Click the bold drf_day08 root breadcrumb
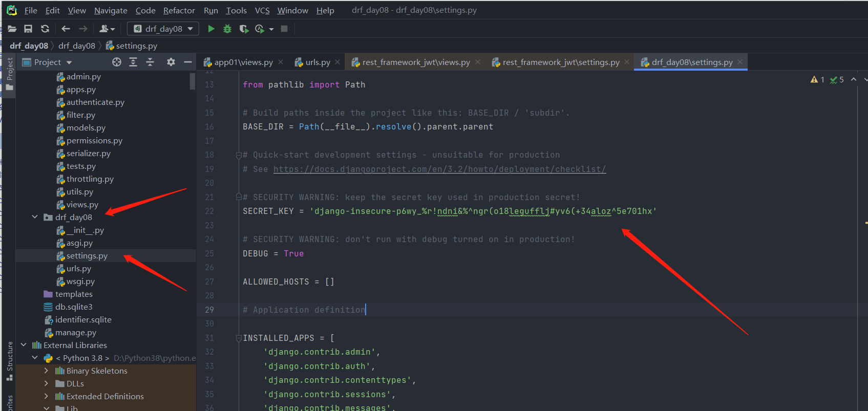Viewport: 868px width, 411px height. (29, 46)
